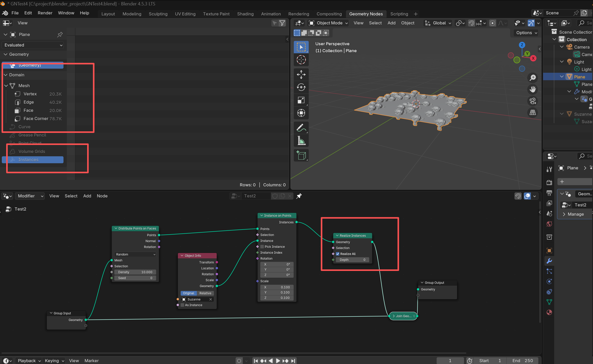Open the Render menu
The width and height of the screenshot is (593, 364).
click(45, 13)
